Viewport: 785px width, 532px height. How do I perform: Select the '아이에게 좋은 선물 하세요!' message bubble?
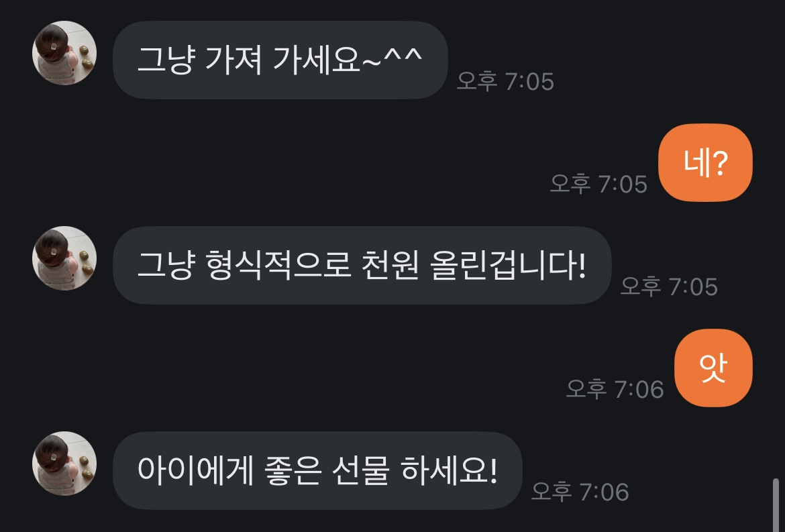[318, 470]
